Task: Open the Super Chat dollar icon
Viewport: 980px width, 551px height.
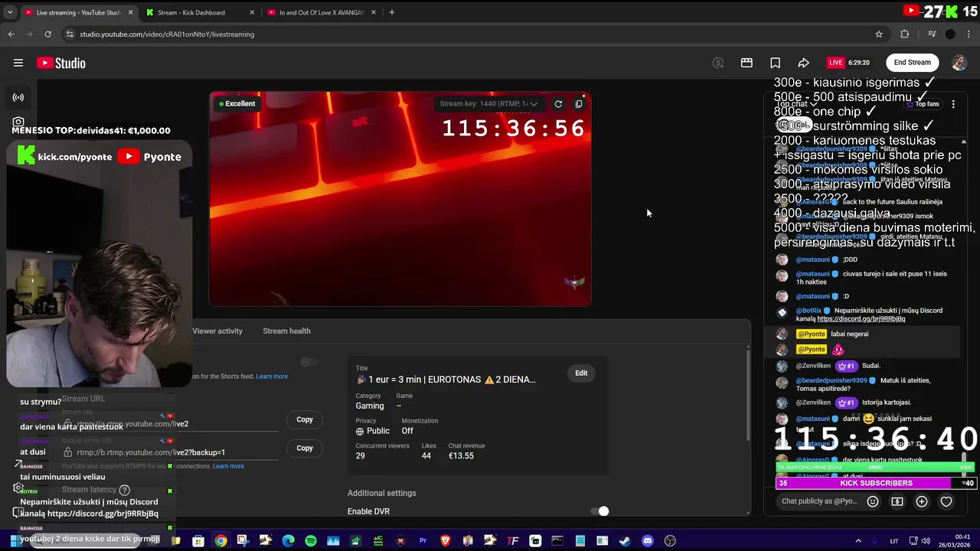Action: pos(897,501)
